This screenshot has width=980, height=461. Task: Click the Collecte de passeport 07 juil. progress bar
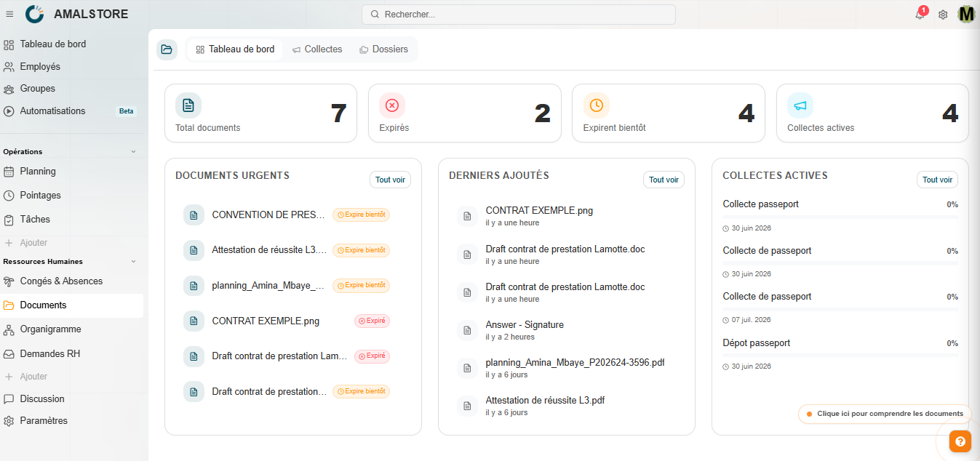840,309
